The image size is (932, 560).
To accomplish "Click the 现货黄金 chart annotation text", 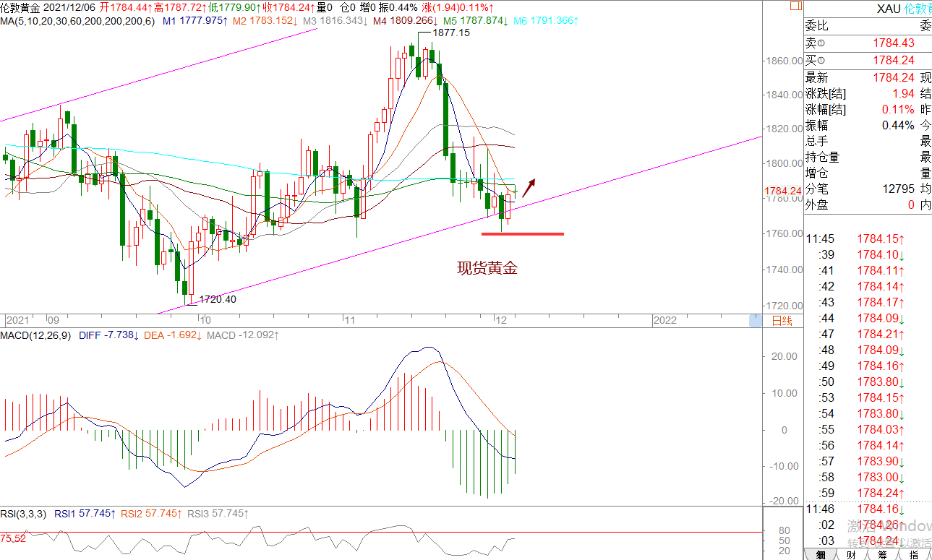I will [x=487, y=269].
